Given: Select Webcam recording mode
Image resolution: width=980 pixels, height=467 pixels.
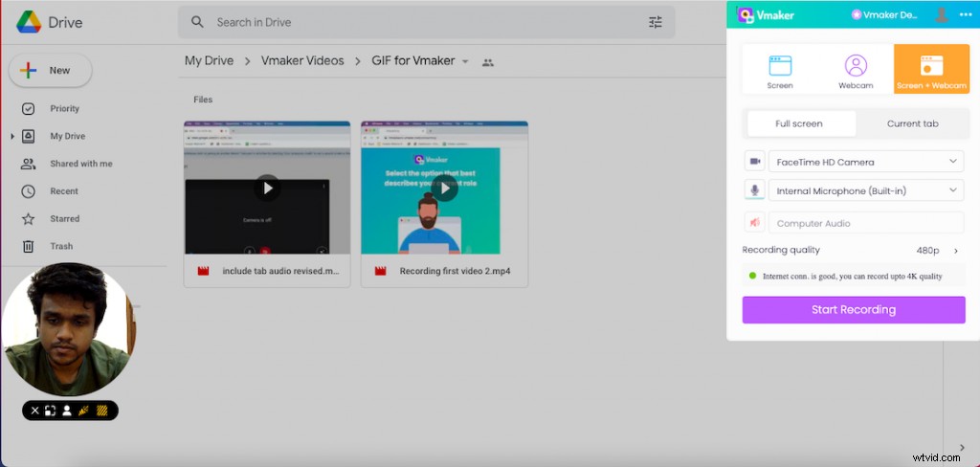Looking at the screenshot, I should point(856,70).
